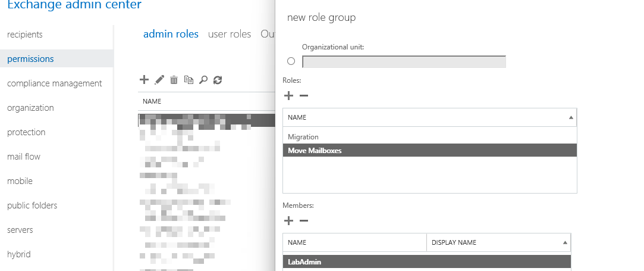The height and width of the screenshot is (271, 644).
Task: Click the refresh icon in admin roles toolbar
Action: click(218, 80)
